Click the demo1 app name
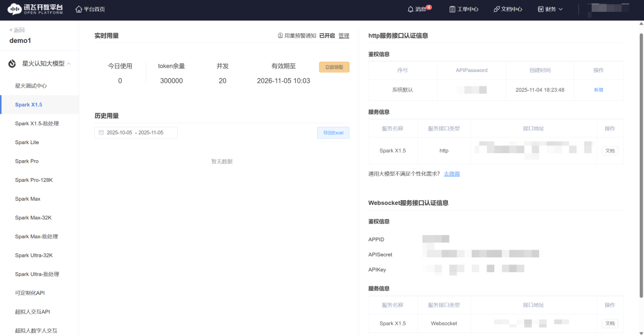The image size is (644, 336). pyautogui.click(x=20, y=41)
